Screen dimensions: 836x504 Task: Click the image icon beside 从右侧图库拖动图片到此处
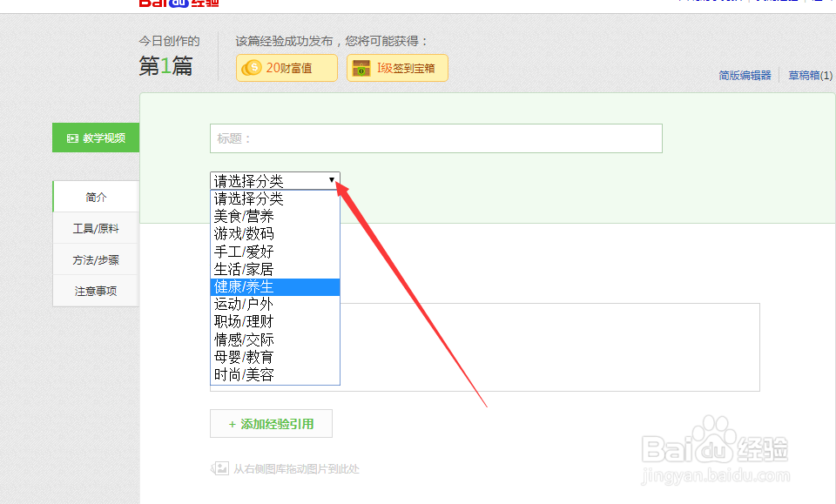(x=219, y=469)
